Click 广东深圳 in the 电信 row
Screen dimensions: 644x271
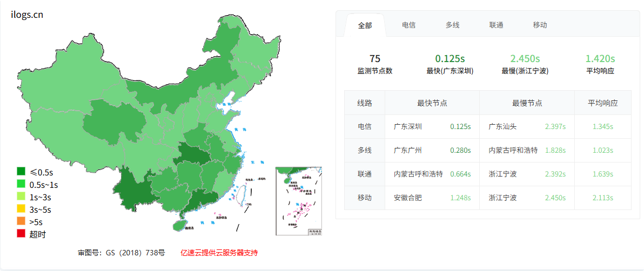pos(407,126)
